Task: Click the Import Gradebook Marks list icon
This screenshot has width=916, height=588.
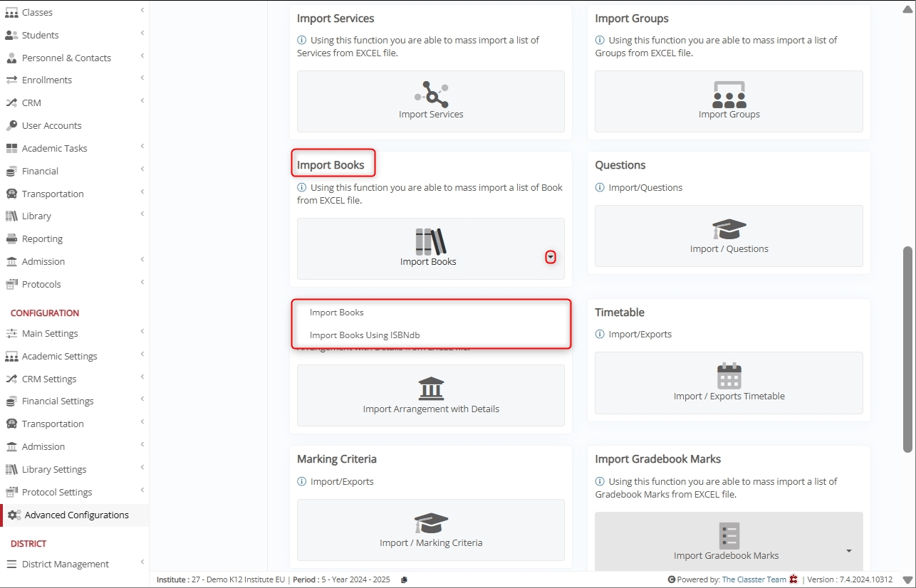Action: coord(729,536)
